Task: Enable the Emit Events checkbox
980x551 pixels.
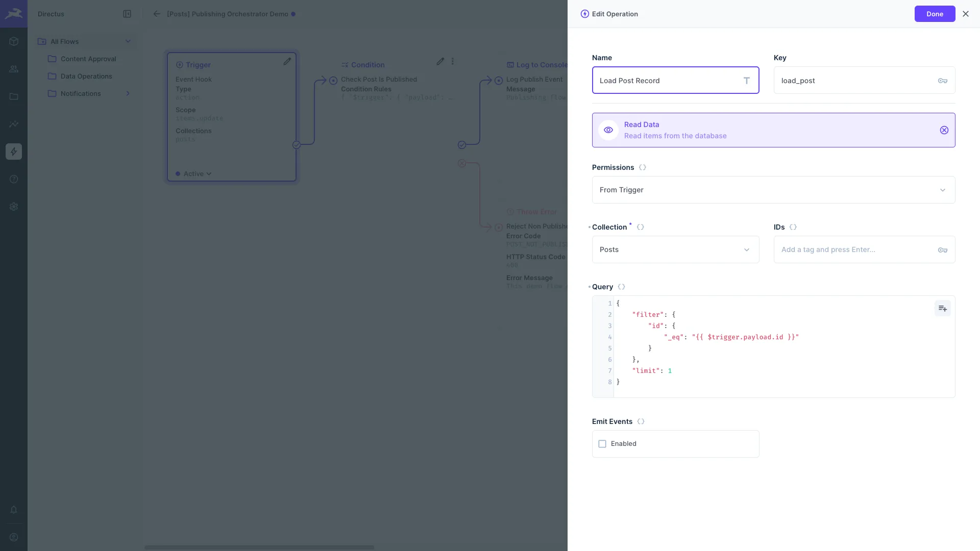Action: 602,444
